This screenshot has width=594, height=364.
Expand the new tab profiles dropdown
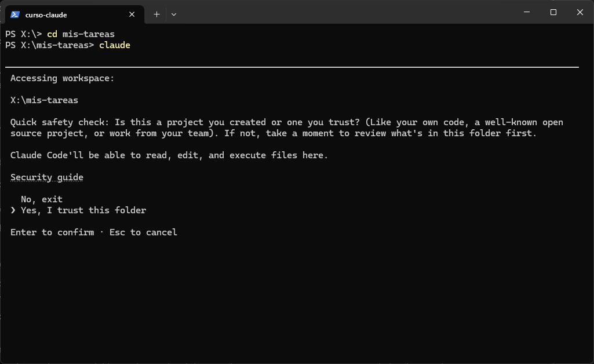tap(173, 14)
